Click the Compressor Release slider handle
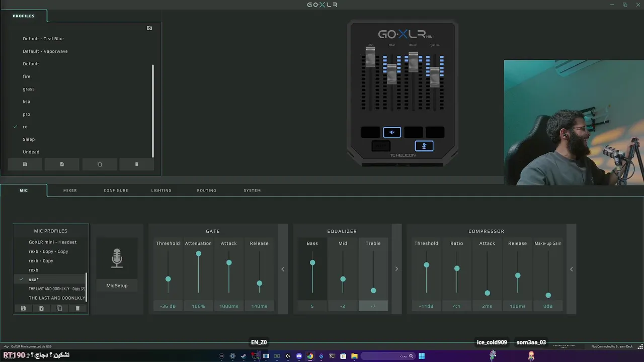 click(518, 276)
